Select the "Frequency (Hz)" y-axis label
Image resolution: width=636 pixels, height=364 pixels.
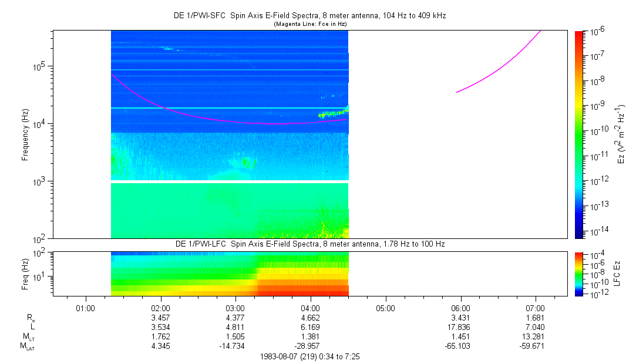click(x=26, y=134)
